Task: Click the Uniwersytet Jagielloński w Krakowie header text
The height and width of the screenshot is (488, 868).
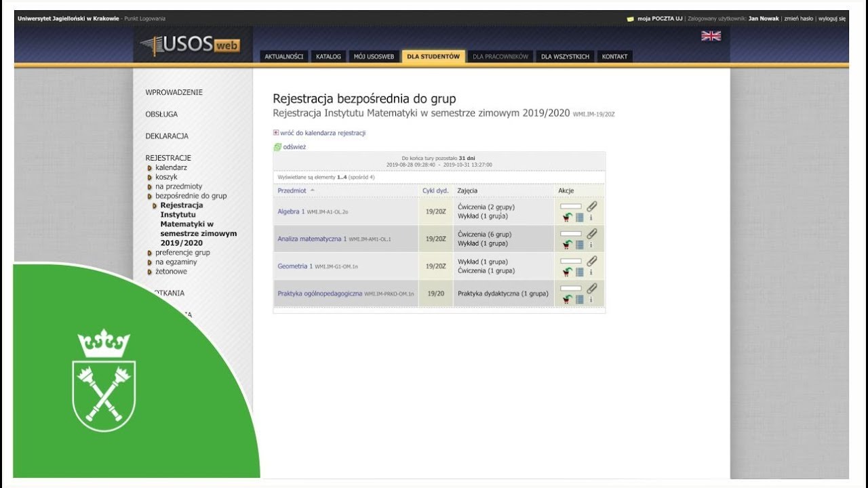Action: point(68,19)
